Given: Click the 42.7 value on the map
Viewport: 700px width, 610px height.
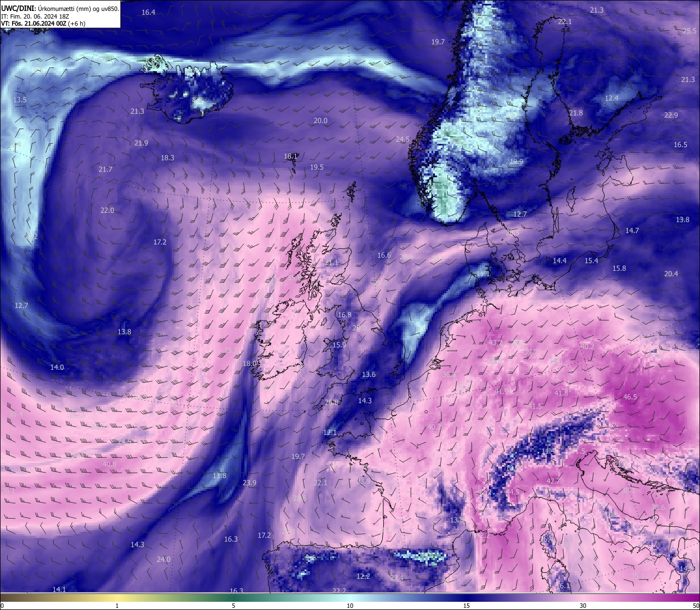Looking at the screenshot, I should point(553,481).
